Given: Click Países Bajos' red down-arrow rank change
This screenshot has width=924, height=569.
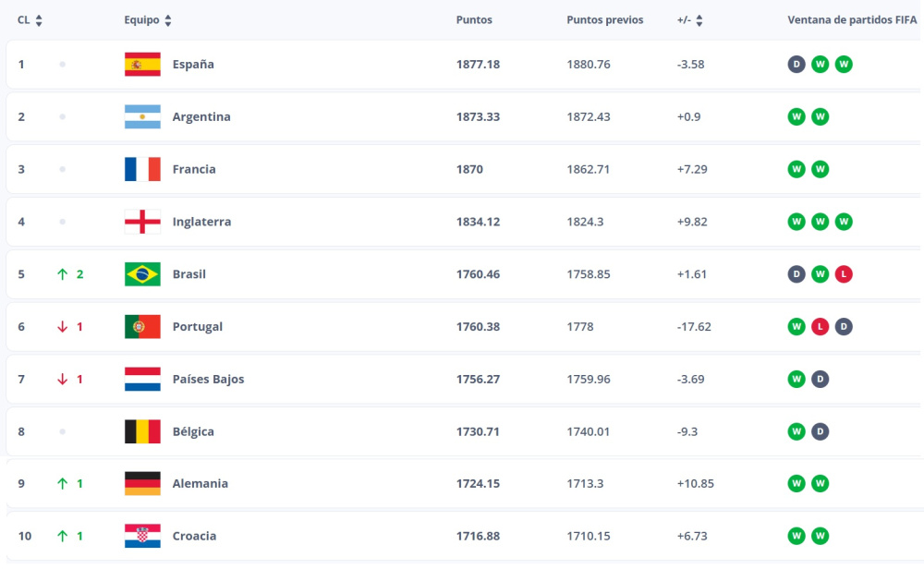Looking at the screenshot, I should [63, 380].
